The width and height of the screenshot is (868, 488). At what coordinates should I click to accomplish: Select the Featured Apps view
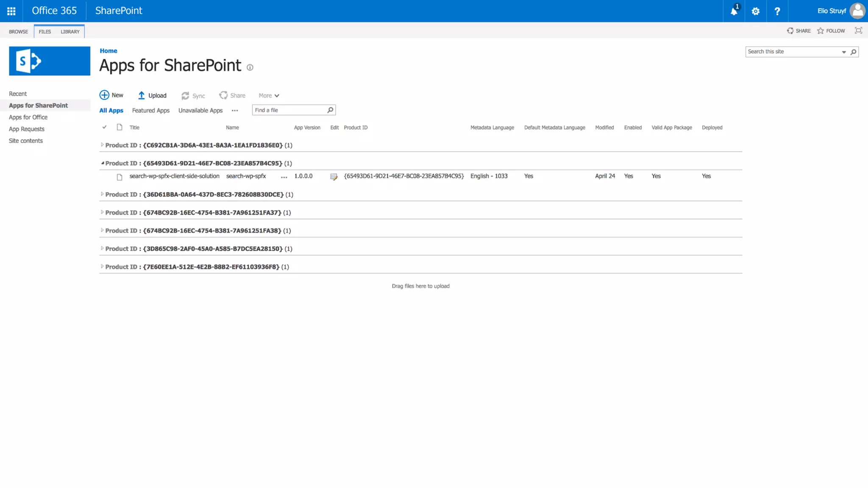click(x=150, y=111)
